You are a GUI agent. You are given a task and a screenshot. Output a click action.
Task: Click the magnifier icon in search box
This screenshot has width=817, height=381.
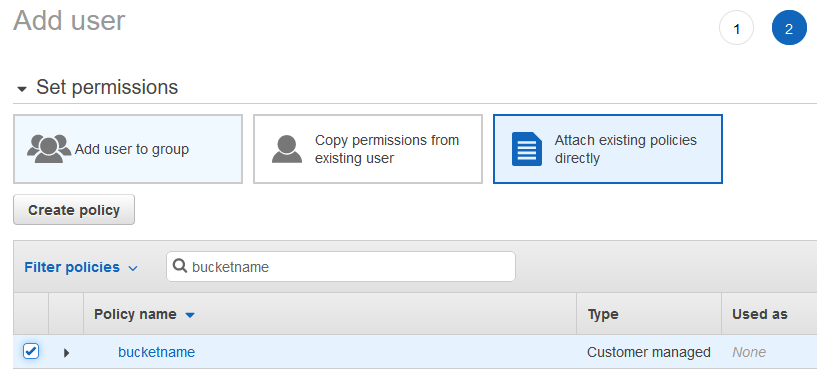pos(180,266)
